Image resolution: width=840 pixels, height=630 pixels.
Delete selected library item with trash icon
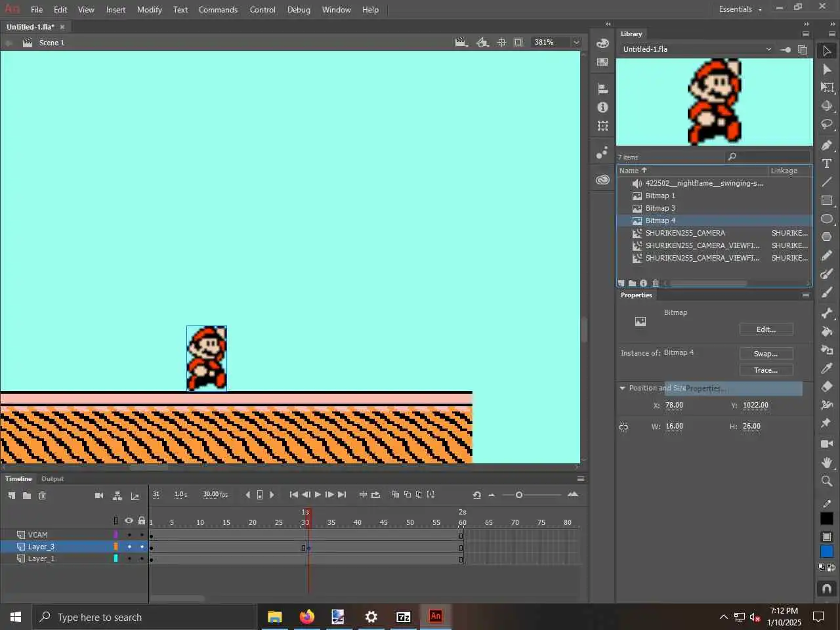click(655, 283)
